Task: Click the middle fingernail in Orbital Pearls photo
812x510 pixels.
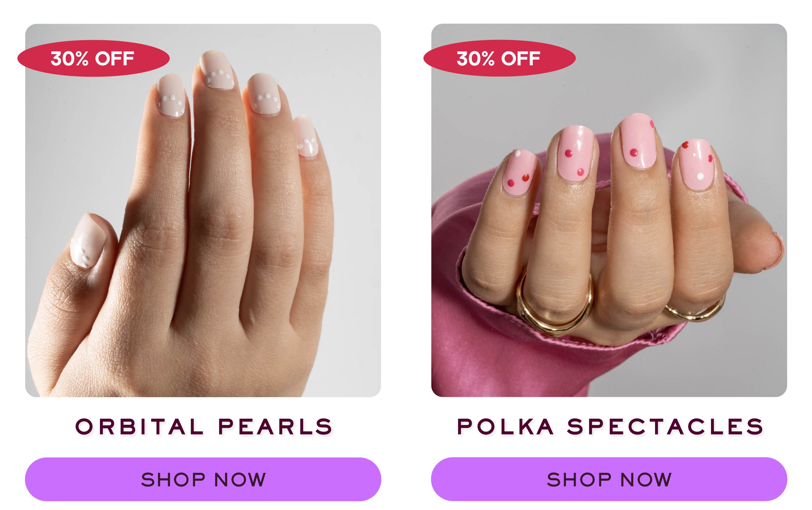Action: pyautogui.click(x=216, y=70)
